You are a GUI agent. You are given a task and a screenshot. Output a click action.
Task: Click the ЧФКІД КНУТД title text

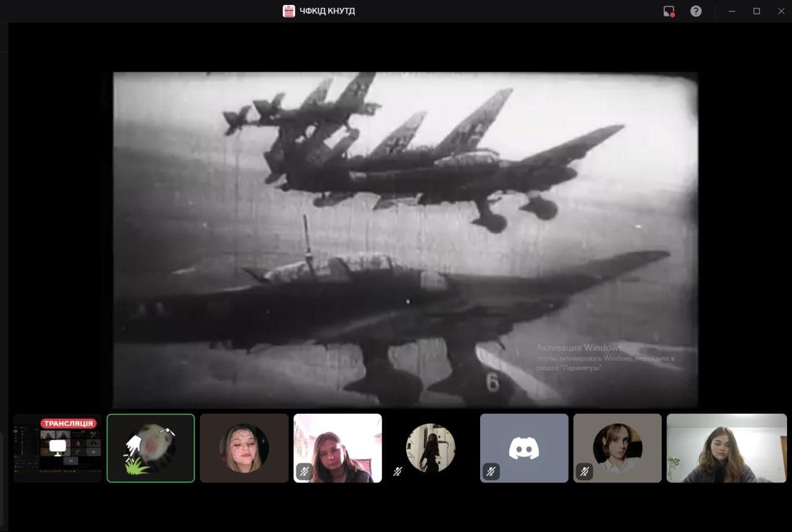327,11
